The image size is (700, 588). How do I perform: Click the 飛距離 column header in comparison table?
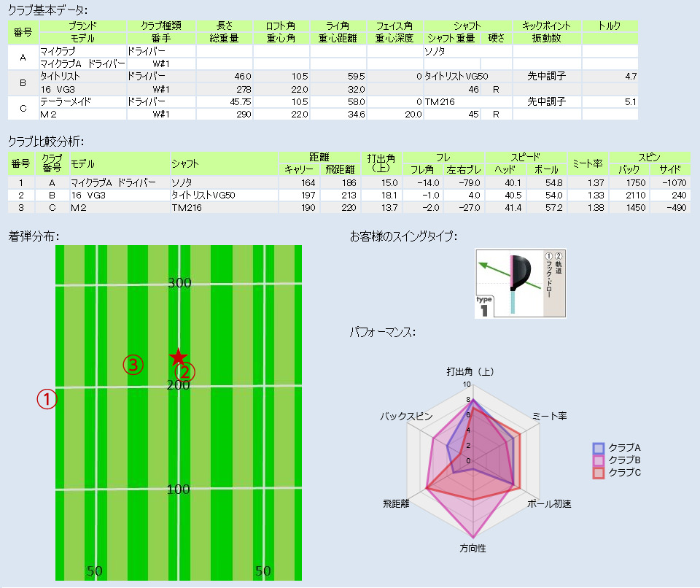[x=341, y=169]
